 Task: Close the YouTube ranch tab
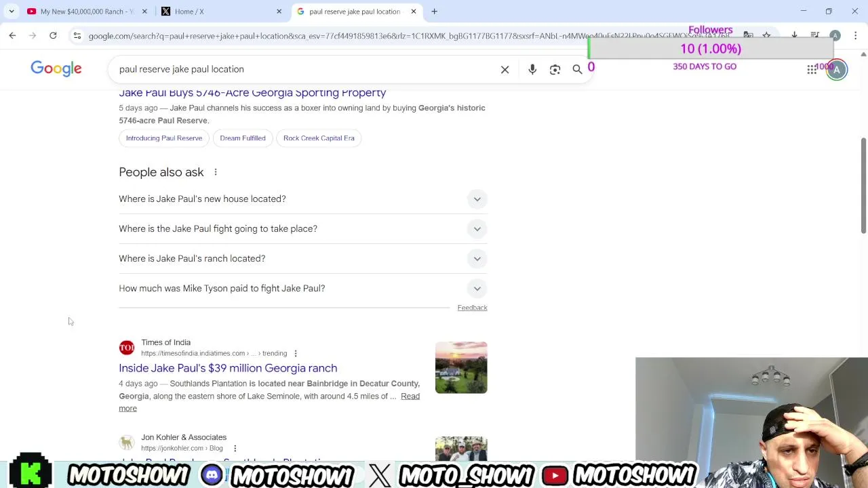point(144,12)
